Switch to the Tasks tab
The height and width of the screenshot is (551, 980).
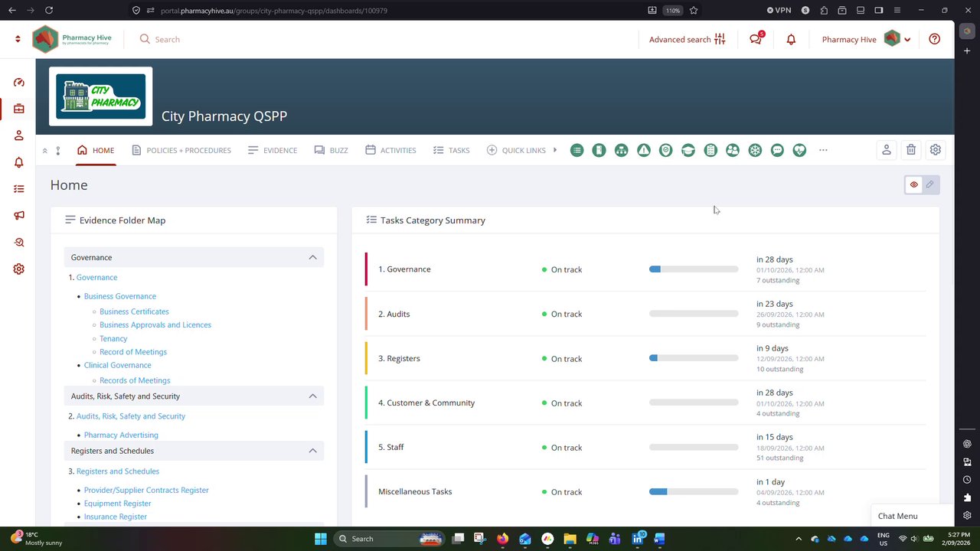click(x=451, y=150)
